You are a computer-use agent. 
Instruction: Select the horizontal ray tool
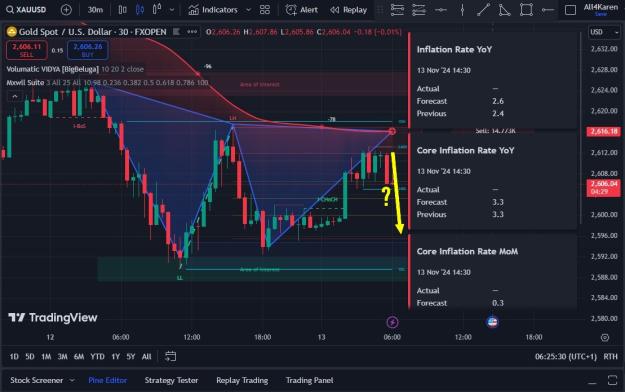pyautogui.click(x=548, y=10)
